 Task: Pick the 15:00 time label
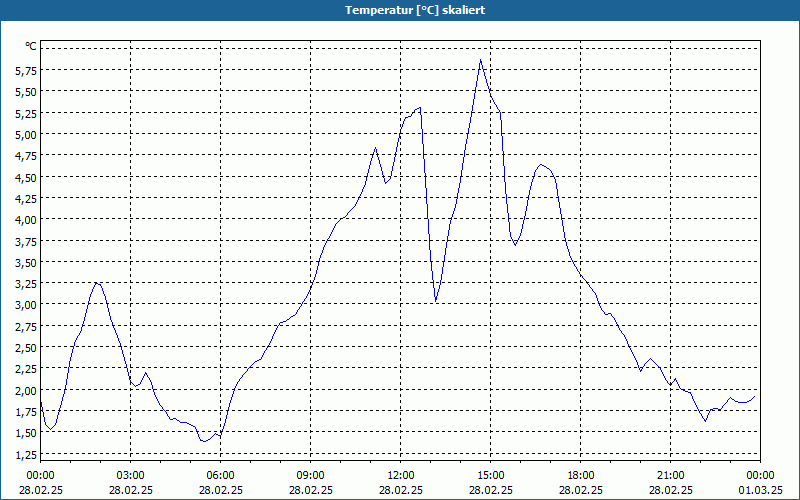pos(491,476)
